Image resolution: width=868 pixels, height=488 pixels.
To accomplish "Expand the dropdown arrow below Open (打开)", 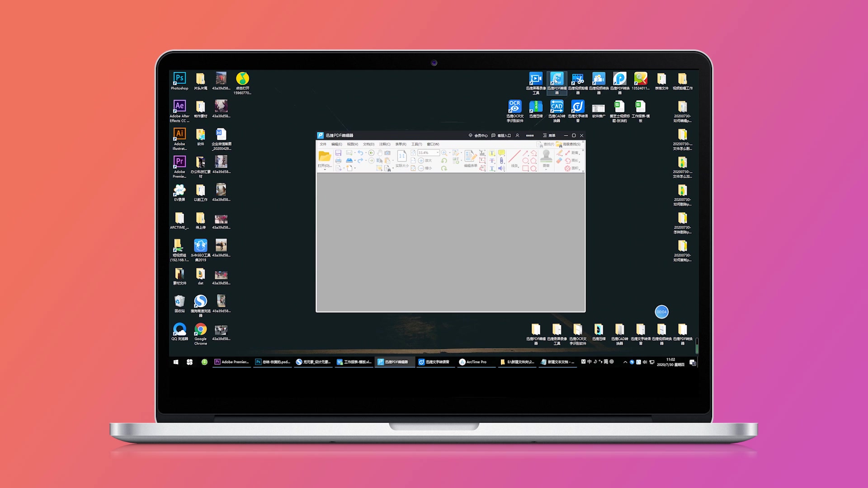I will coord(325,169).
